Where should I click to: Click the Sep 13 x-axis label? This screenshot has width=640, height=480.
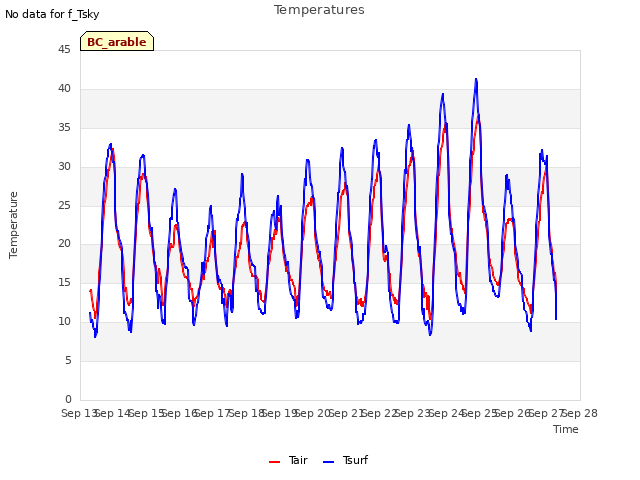click(78, 413)
